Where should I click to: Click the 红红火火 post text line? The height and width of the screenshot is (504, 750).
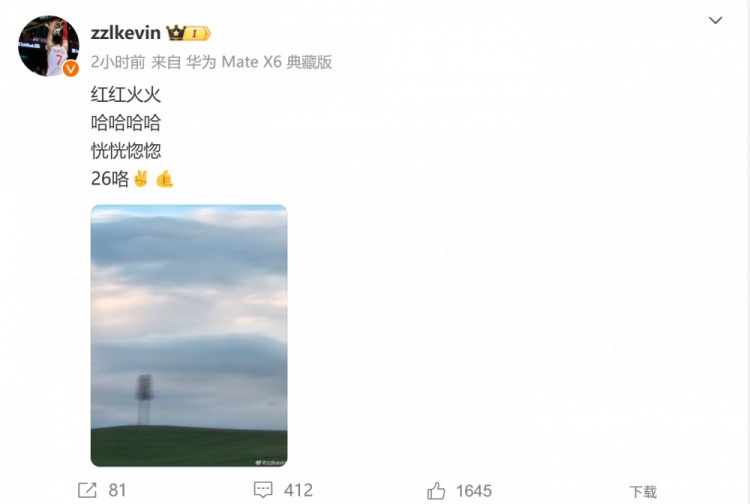tap(126, 95)
